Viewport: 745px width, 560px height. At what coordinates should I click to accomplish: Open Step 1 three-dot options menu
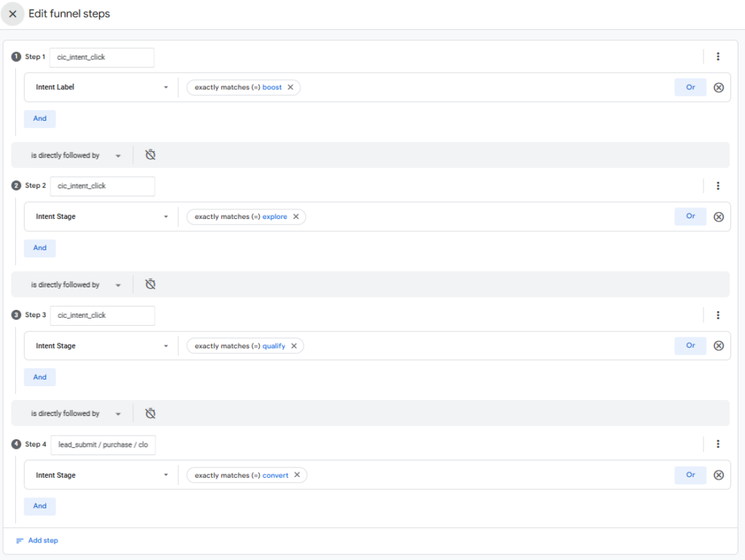pos(718,57)
